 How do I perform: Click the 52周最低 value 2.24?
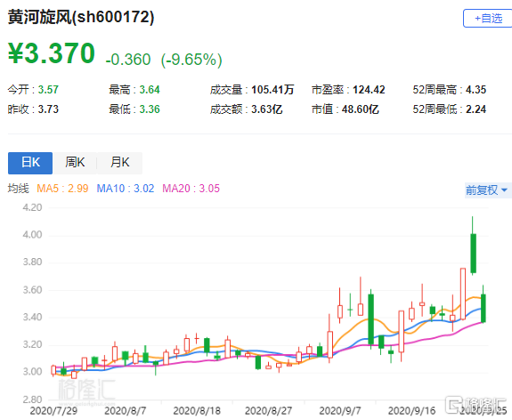[x=475, y=109]
